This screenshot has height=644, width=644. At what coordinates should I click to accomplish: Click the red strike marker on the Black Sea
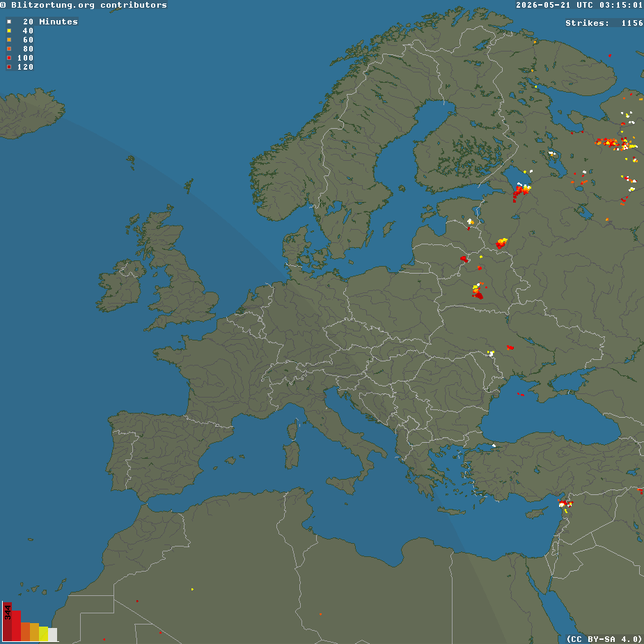520,394
